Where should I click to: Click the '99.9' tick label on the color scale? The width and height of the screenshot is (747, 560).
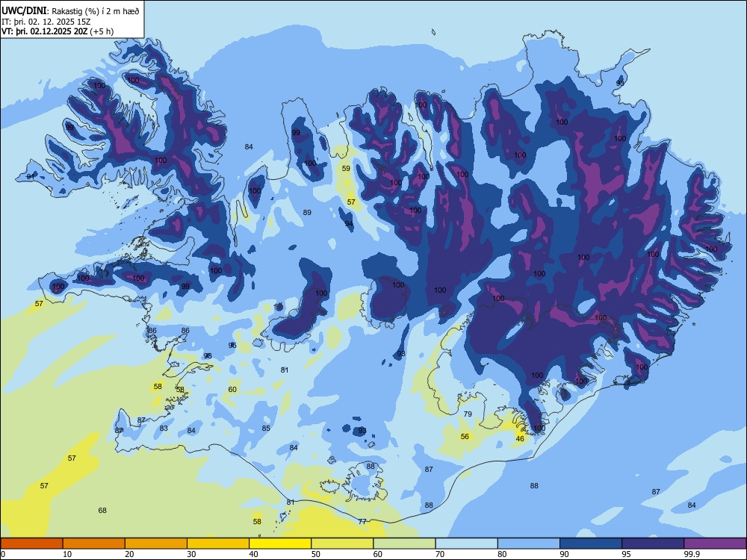click(x=692, y=554)
